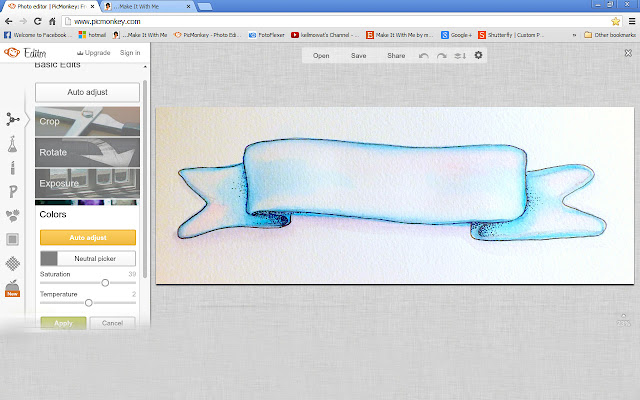
Task: Go to the browser home page icon
Action: (x=52, y=21)
